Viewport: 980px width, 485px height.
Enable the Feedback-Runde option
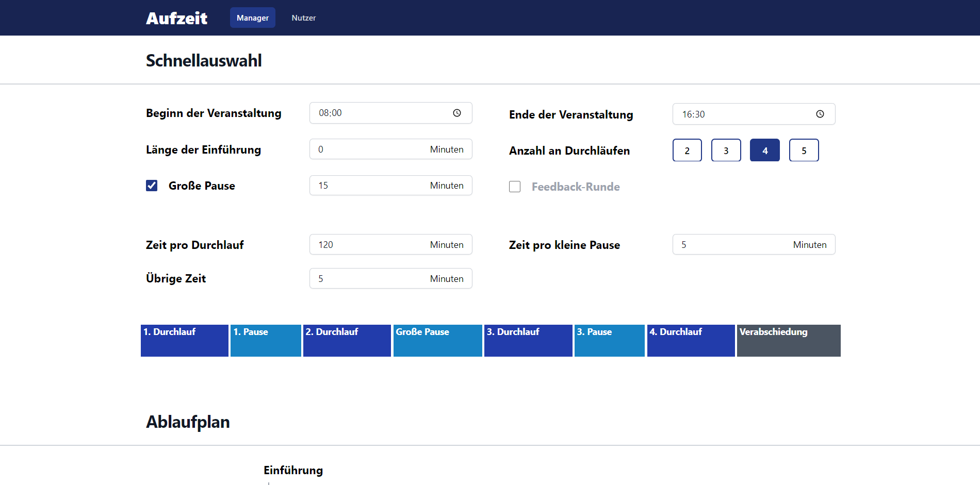pyautogui.click(x=515, y=187)
